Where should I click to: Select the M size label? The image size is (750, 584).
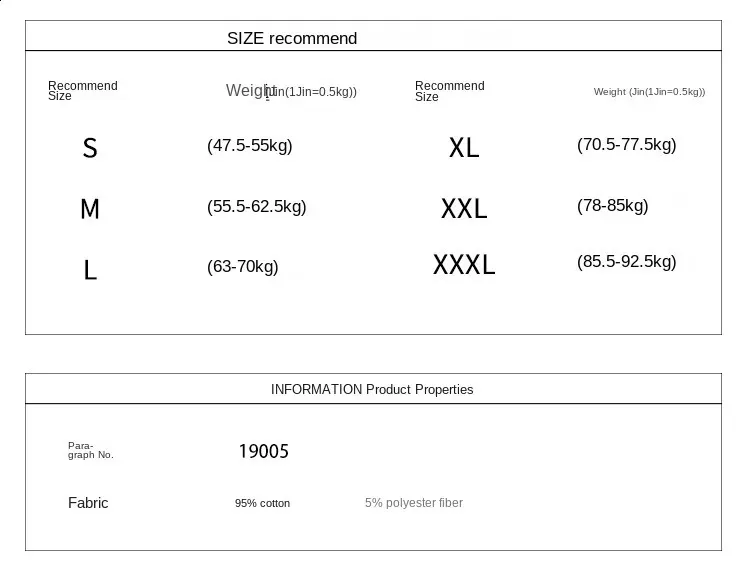click(x=90, y=209)
